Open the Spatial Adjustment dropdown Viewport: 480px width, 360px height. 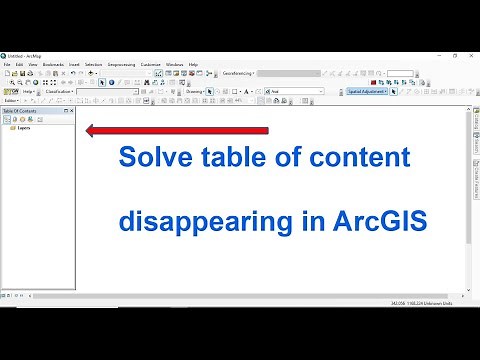(367, 91)
